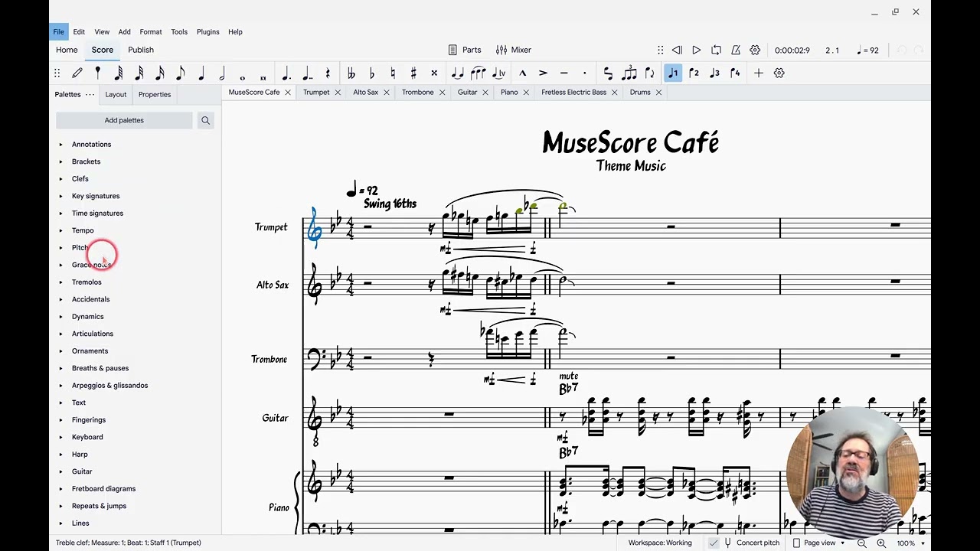Open playback settings gear

coord(755,50)
